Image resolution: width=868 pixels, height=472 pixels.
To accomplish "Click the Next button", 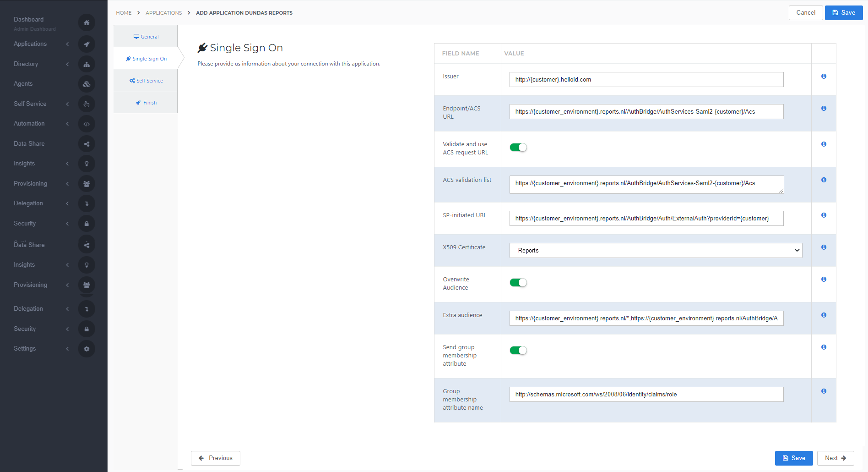I will click(835, 458).
